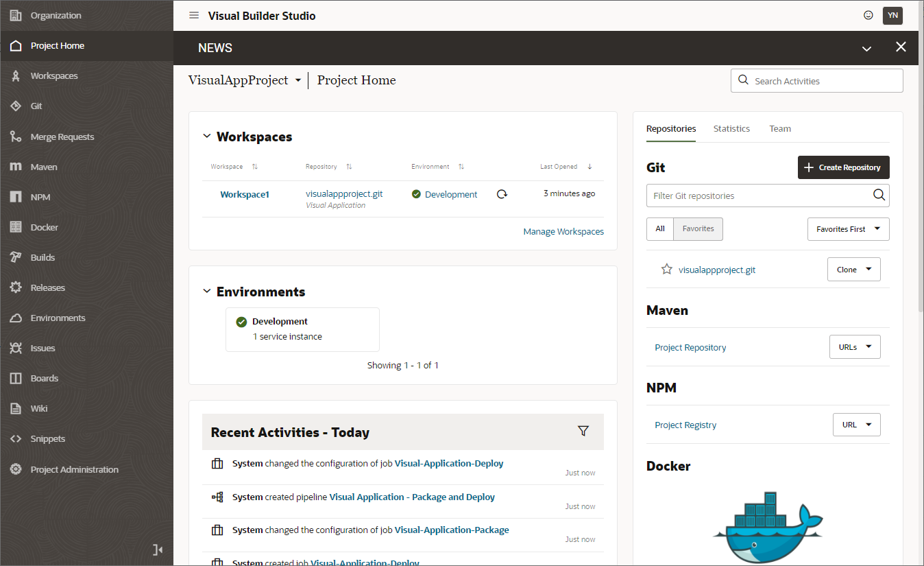This screenshot has width=924, height=566.
Task: Star visualappproject.git as favorite
Action: 666,270
